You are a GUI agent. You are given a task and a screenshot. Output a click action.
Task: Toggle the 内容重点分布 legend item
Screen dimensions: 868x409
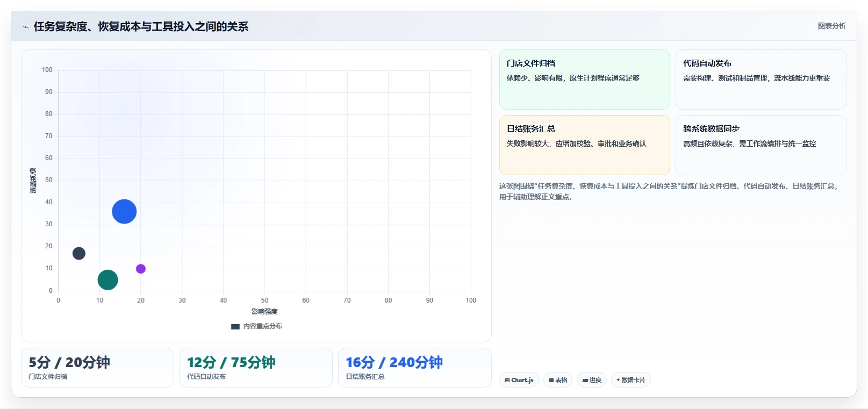(x=256, y=326)
